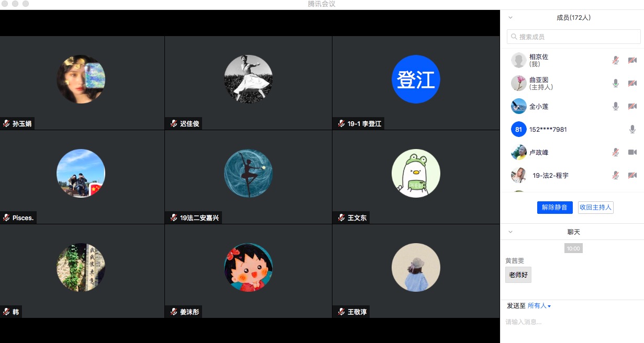Image resolution: width=644 pixels, height=343 pixels.
Task: Click the muted mic icon for 19-法2-程宇
Action: [x=616, y=176]
